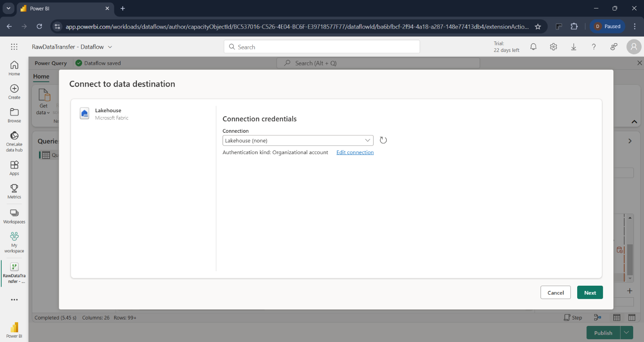
Task: Click the top Search box
Action: tap(322, 47)
